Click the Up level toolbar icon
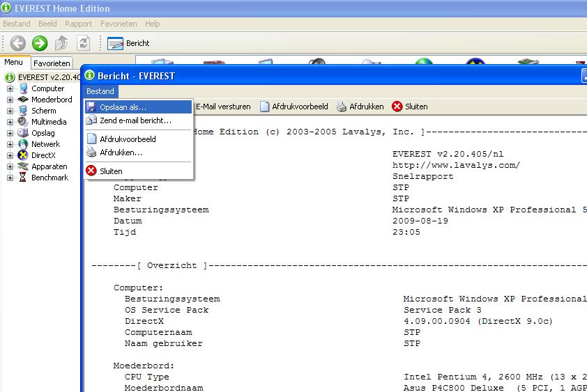 tap(61, 43)
